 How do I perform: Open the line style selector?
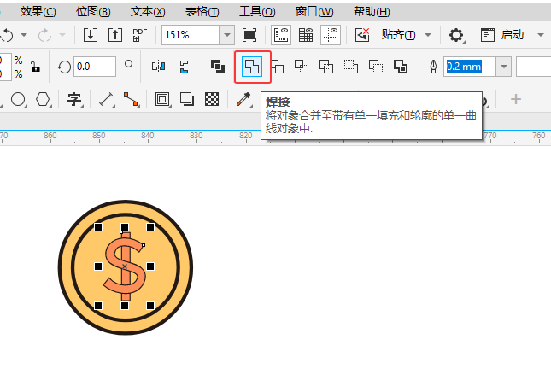533,67
